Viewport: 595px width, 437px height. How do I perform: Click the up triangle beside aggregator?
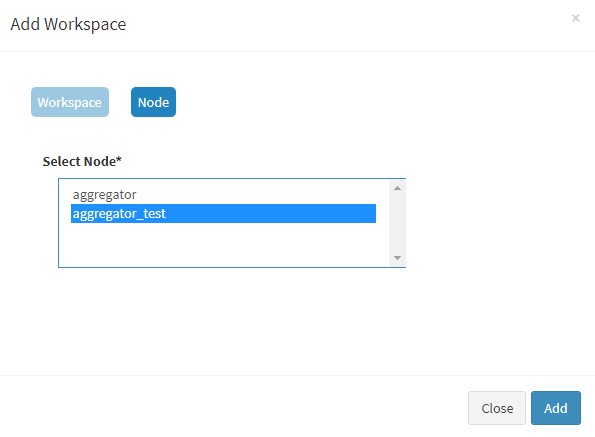(x=397, y=188)
